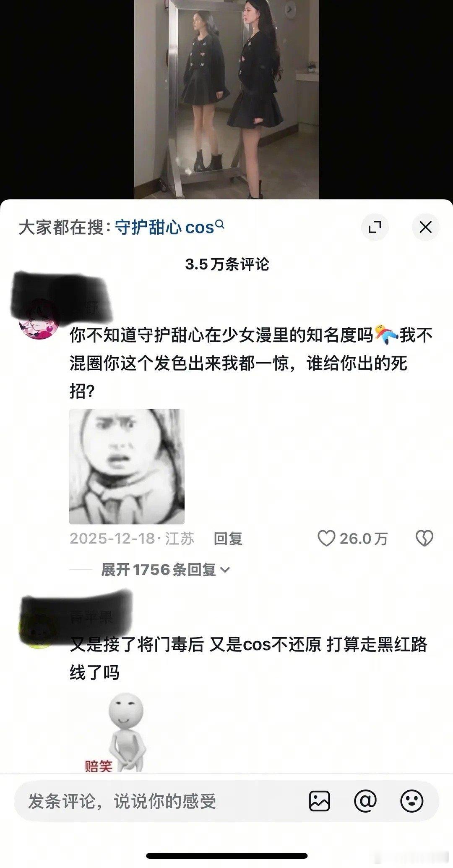Like the comment with 26.0万 hearts
Screen dimensions: 453x868
(326, 538)
